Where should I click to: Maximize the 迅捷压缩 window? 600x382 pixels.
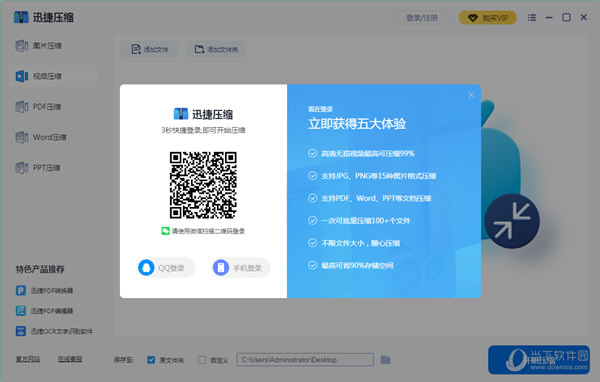[566, 17]
